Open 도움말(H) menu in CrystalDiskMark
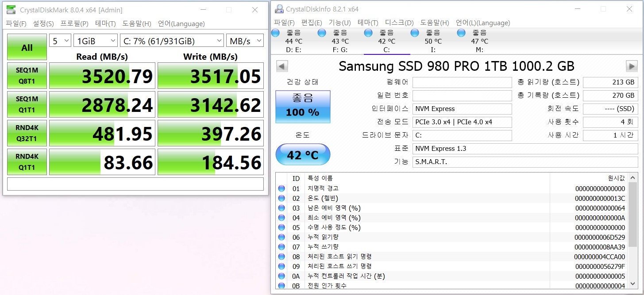 [x=137, y=23]
